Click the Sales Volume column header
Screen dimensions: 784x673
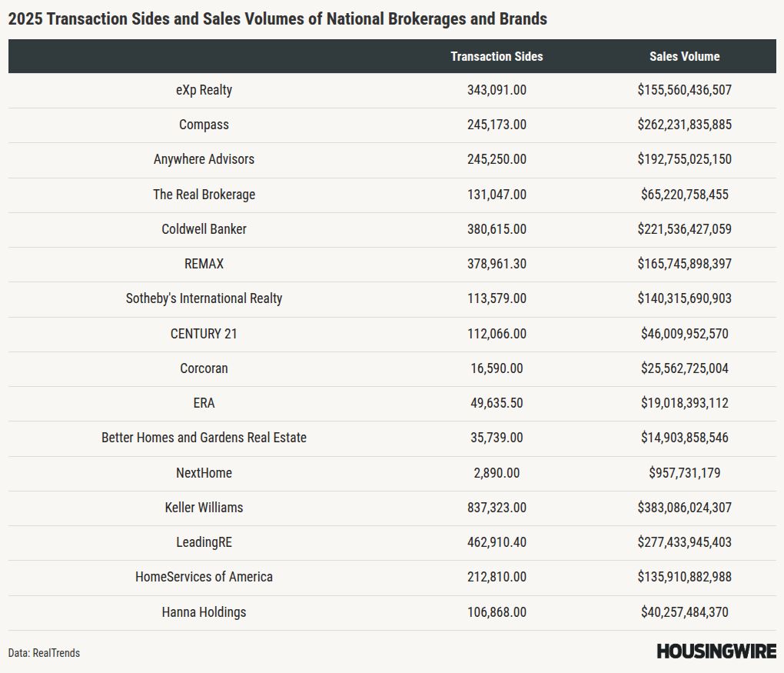pyautogui.click(x=684, y=57)
